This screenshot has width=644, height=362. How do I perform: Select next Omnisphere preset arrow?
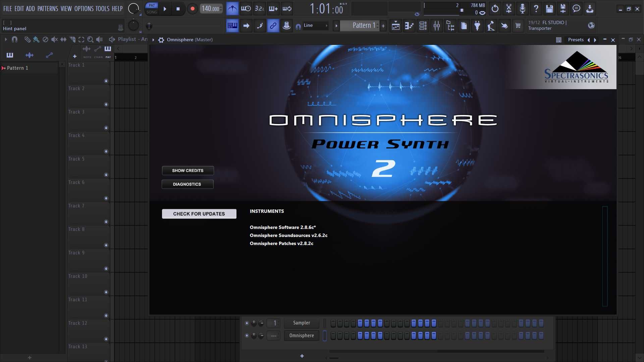tap(595, 40)
